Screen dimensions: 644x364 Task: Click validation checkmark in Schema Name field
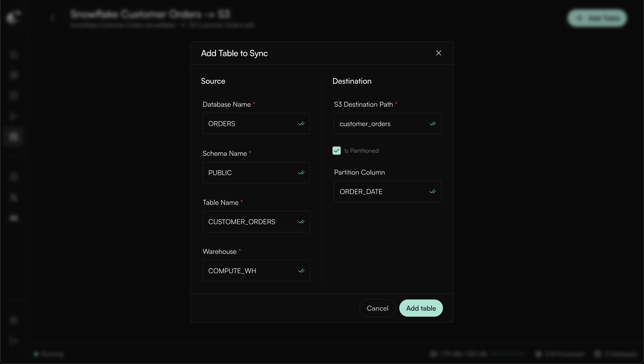pos(301,173)
